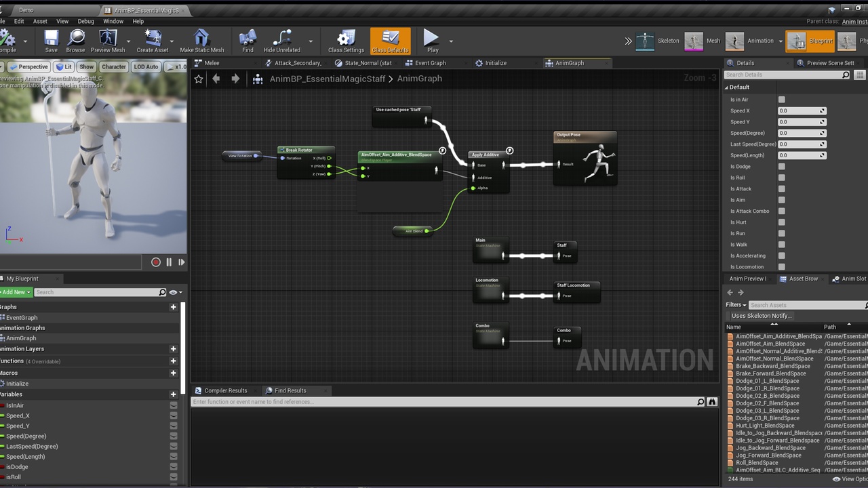Open Play options dropdown arrow
The width and height of the screenshot is (868, 488).
click(x=451, y=41)
